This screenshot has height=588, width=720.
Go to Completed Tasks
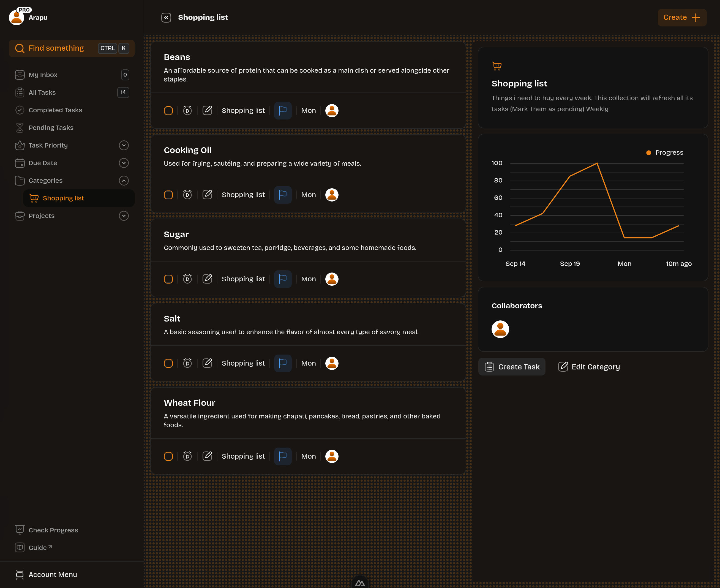[x=72, y=110]
